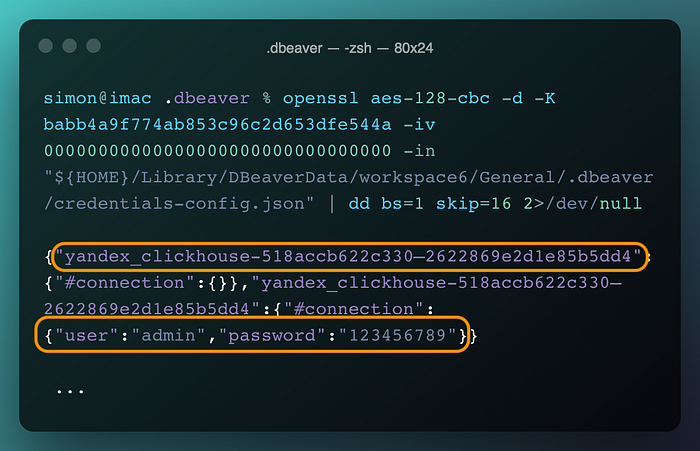Image resolution: width=700 pixels, height=451 pixels.
Task: Click the hex key 'babb4a9f774ab853c96c2d653dfe544a'
Action: 217,124
